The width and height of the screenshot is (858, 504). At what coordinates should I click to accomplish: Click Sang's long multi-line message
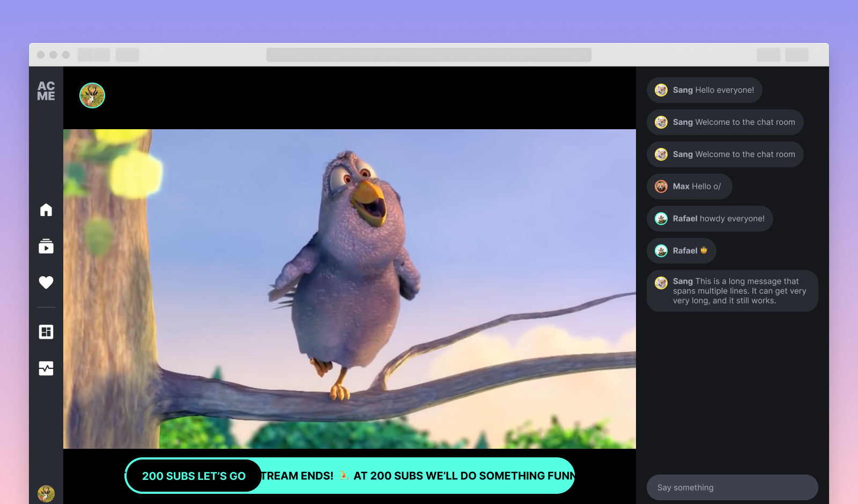click(x=733, y=291)
